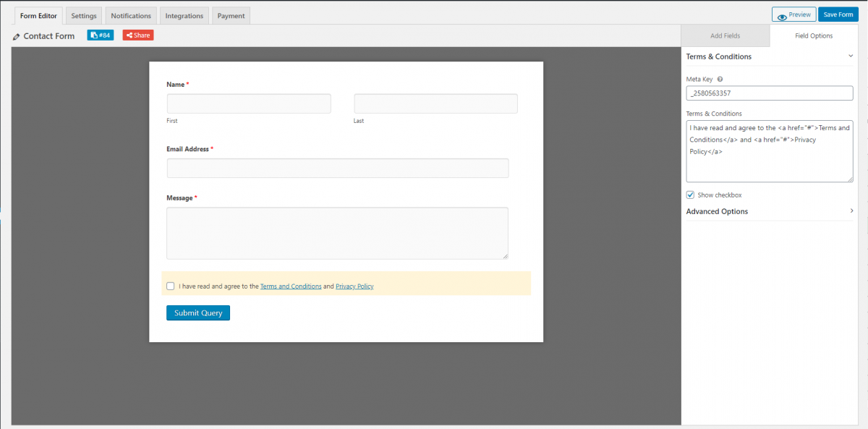Select the Field Options panel tab
Viewport: 868px width, 429px height.
tap(815, 35)
